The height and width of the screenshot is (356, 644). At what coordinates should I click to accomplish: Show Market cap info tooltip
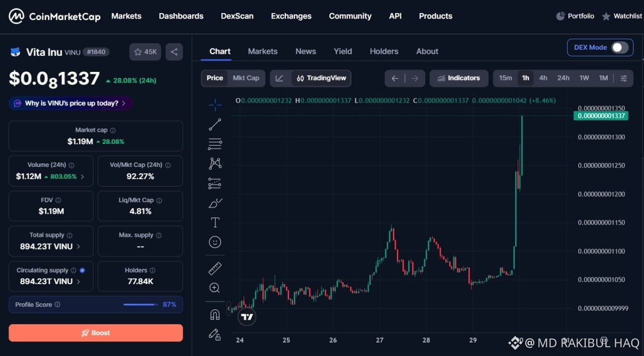coord(113,130)
